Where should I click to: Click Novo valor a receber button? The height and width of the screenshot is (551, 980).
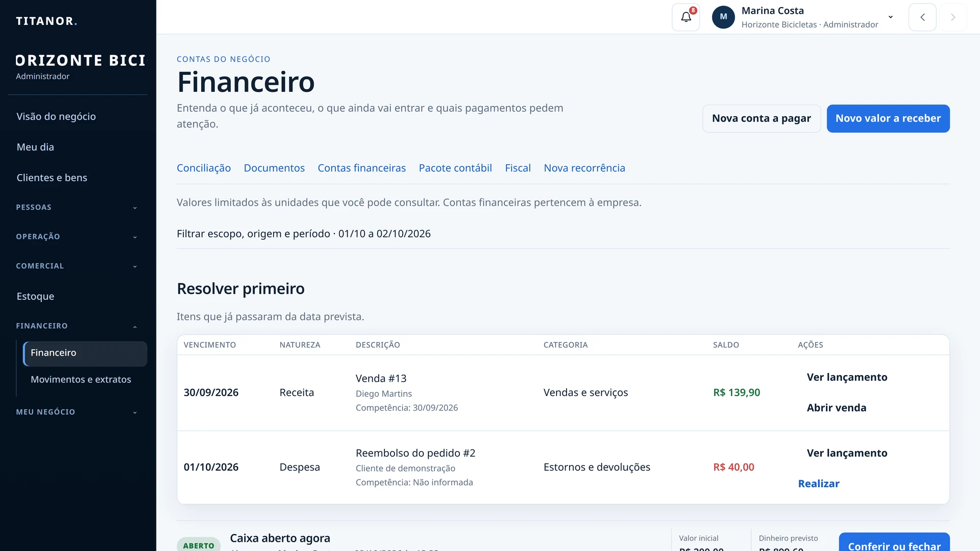pyautogui.click(x=888, y=118)
